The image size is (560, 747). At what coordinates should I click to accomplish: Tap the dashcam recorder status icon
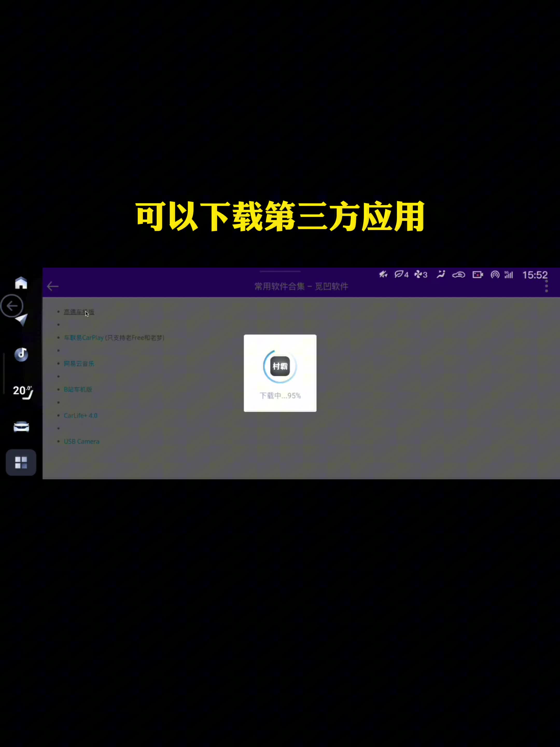click(x=477, y=275)
